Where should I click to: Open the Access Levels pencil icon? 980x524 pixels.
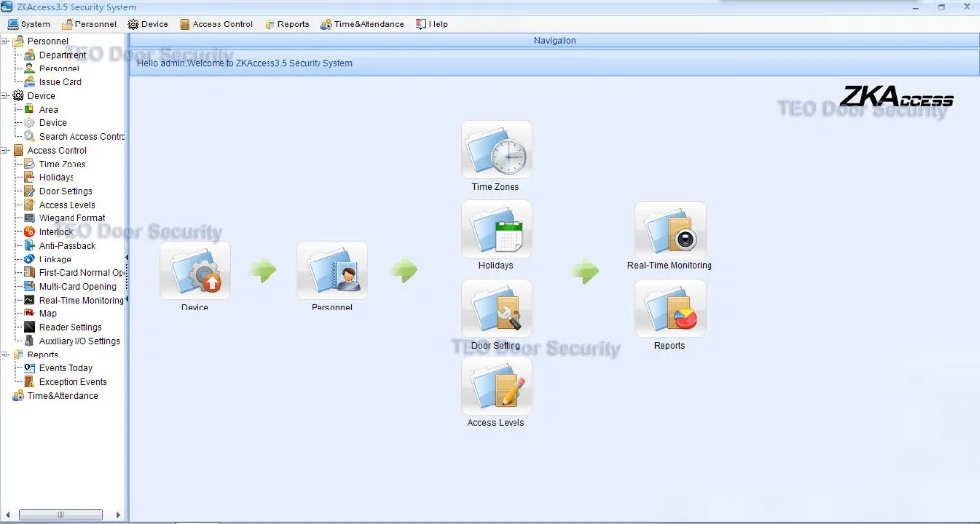pyautogui.click(x=496, y=386)
